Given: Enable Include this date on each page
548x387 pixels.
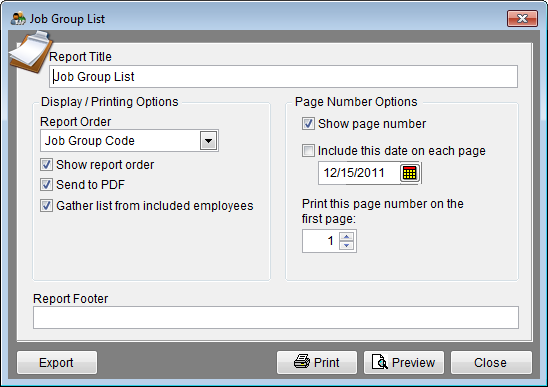Looking at the screenshot, I should pos(308,151).
